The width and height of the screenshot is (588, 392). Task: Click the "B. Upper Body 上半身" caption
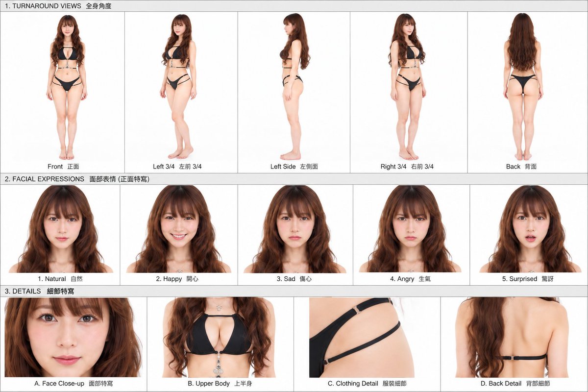[x=220, y=384]
